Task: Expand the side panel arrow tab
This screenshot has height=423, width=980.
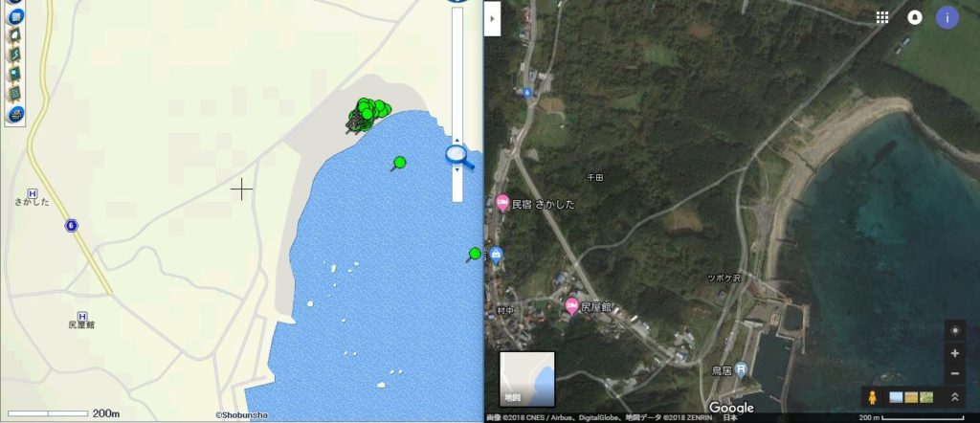Action: point(493,19)
